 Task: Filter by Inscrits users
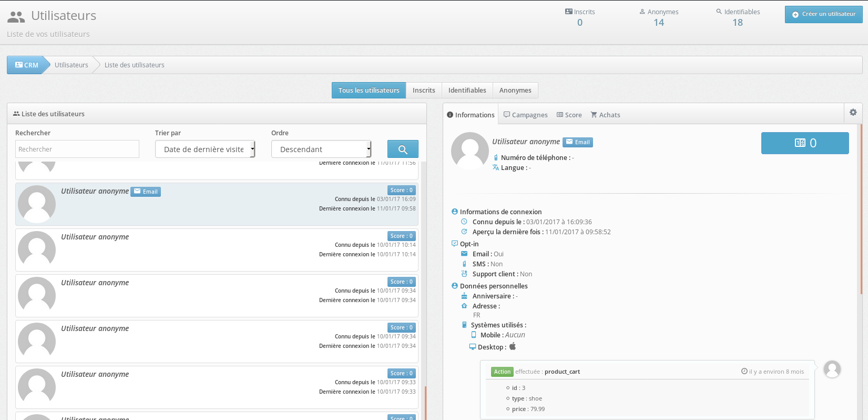point(423,91)
